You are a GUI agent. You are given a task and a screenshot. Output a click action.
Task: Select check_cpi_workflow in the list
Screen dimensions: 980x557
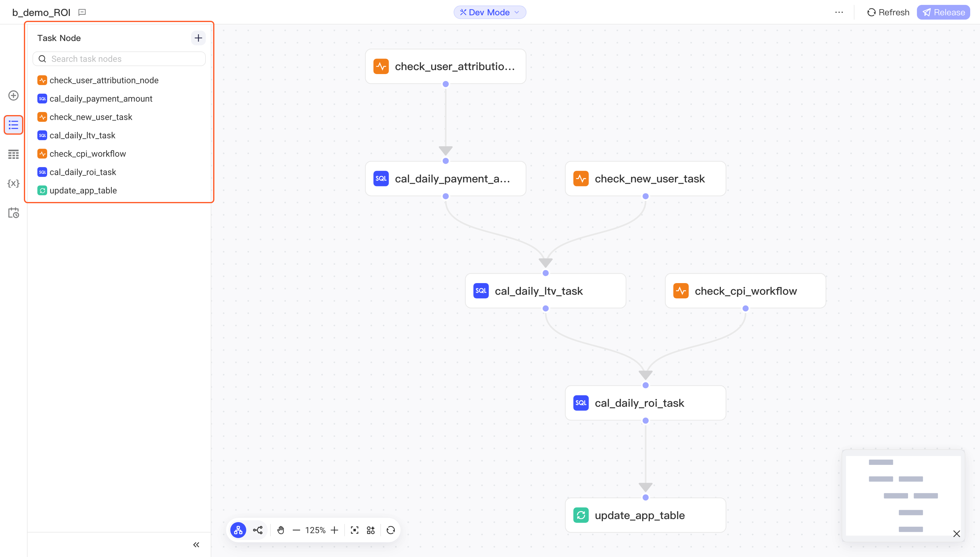pos(119,154)
